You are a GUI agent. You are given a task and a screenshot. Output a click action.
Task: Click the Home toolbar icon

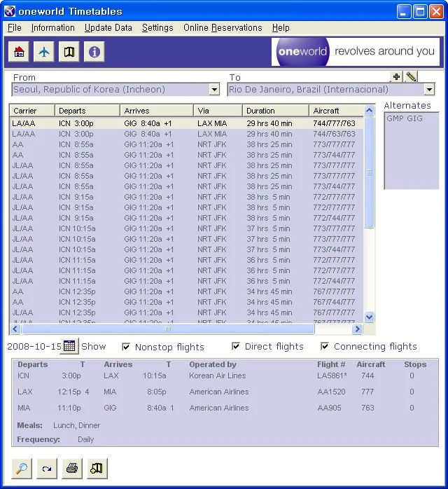(x=19, y=52)
